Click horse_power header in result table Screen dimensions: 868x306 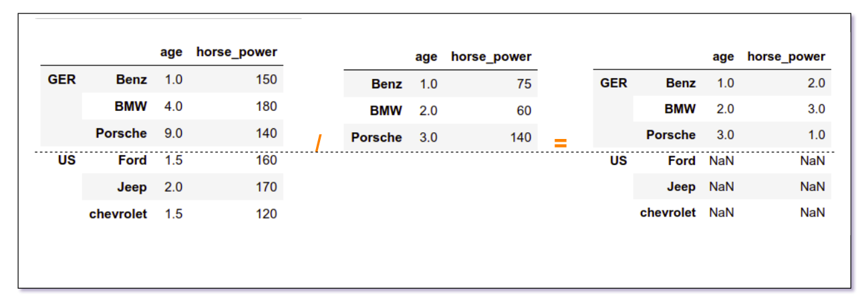786,57
